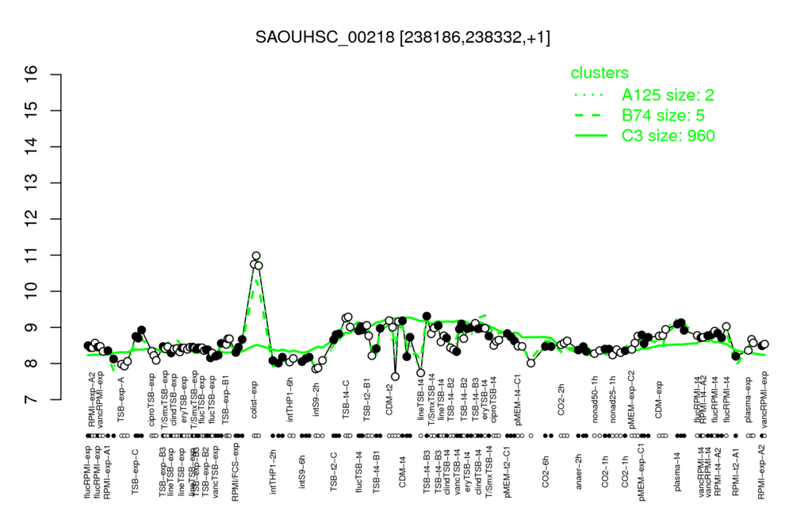Click the 'TSB-t2-B1' x-axis label
Image resolution: width=812 pixels, height=508 pixels.
click(x=366, y=399)
